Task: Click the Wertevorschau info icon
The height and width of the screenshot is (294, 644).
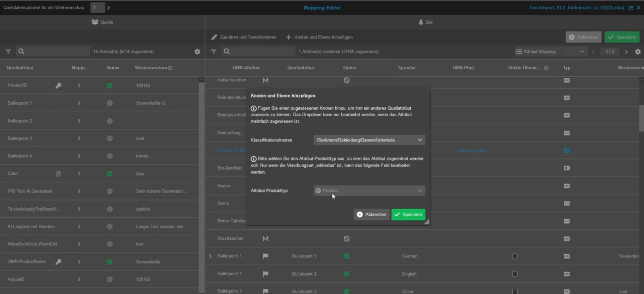Action: (x=170, y=68)
